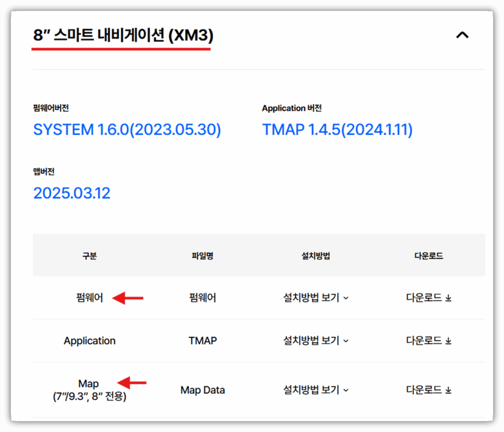The width and height of the screenshot is (504, 432).
Task: Select TMAP 1.4.5(2024.1.11) application version text
Action: click(x=337, y=130)
